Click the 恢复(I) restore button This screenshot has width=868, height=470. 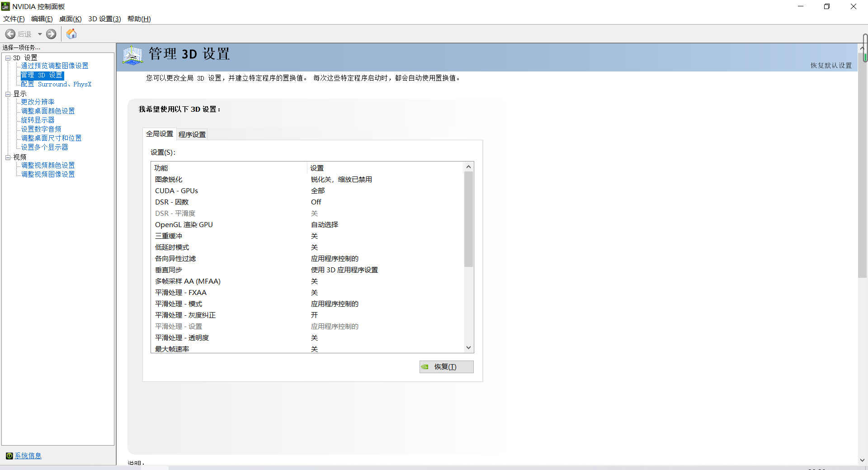446,366
